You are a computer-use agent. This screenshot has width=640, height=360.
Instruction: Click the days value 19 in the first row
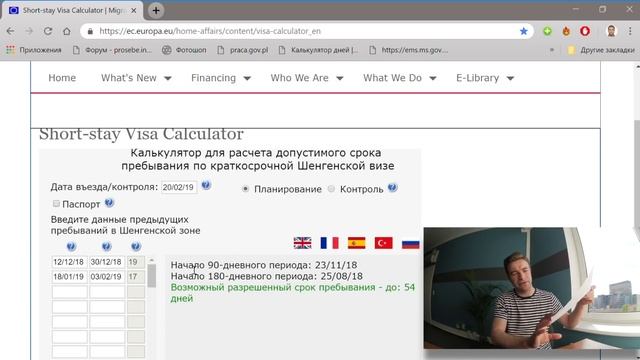point(136,262)
